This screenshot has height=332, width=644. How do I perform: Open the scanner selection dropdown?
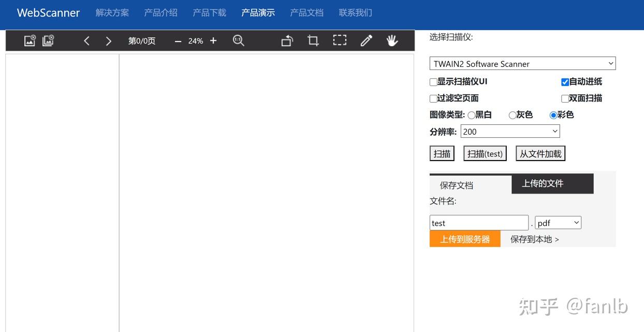tap(522, 63)
